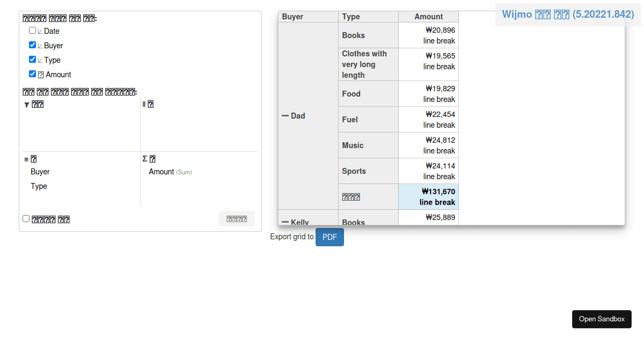This screenshot has height=338, width=644.
Task: Select the ₩20,896 amount cell
Action: pyautogui.click(x=429, y=35)
